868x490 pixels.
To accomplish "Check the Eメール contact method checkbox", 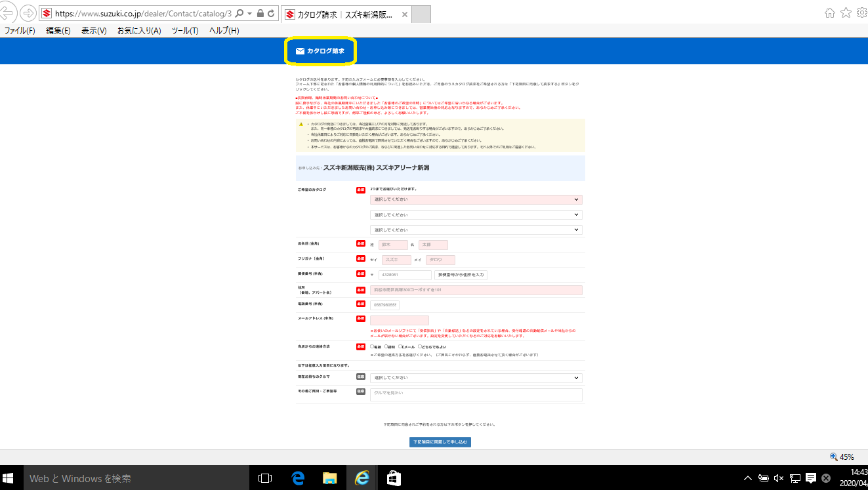I will coord(401,346).
